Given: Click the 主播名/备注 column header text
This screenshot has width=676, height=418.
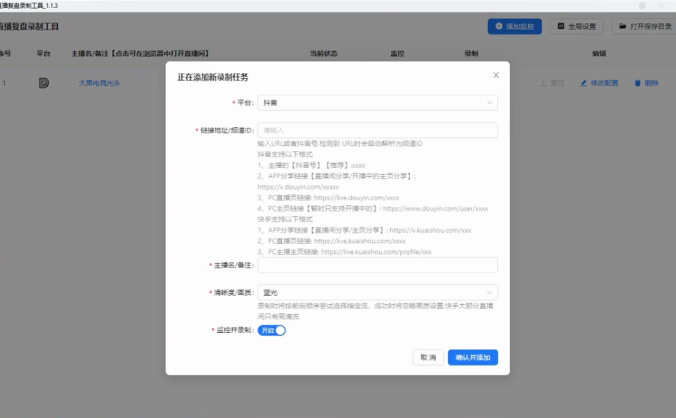Looking at the screenshot, I should 140,53.
